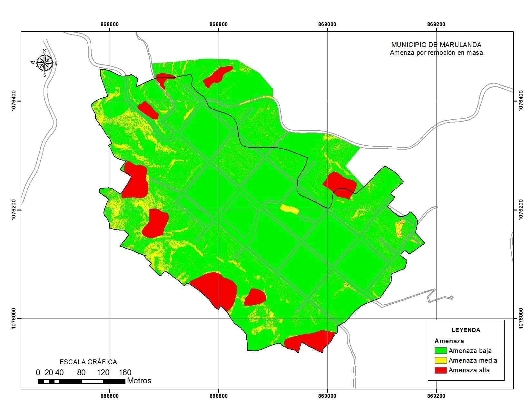Image resolution: width=532 pixels, height=411 pixels.
Task: Click the 80 scale bar value
Action: [x=81, y=373]
